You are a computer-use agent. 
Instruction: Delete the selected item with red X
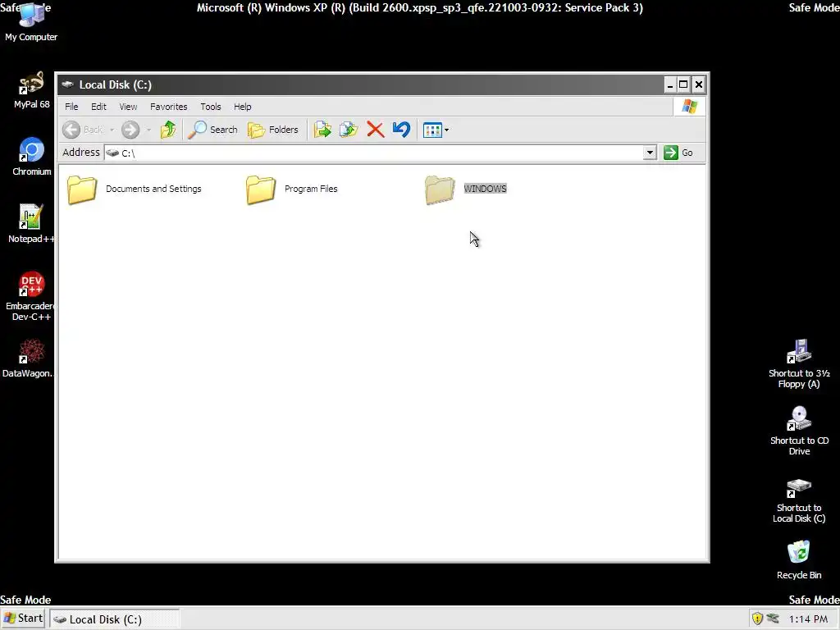(x=376, y=130)
